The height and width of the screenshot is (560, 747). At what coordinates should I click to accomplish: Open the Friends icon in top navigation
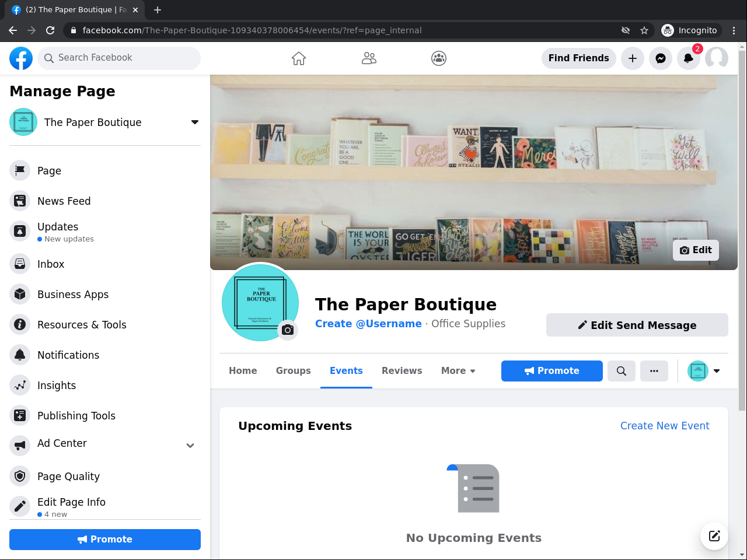click(x=369, y=58)
